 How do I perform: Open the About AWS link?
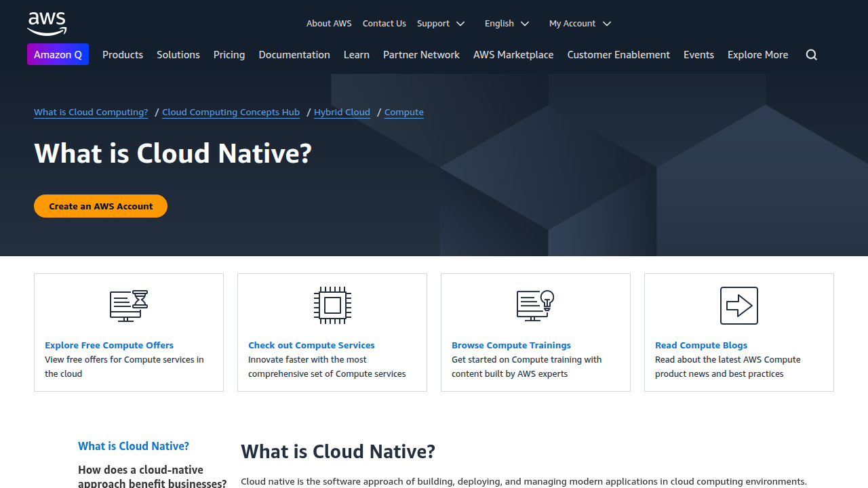point(329,23)
